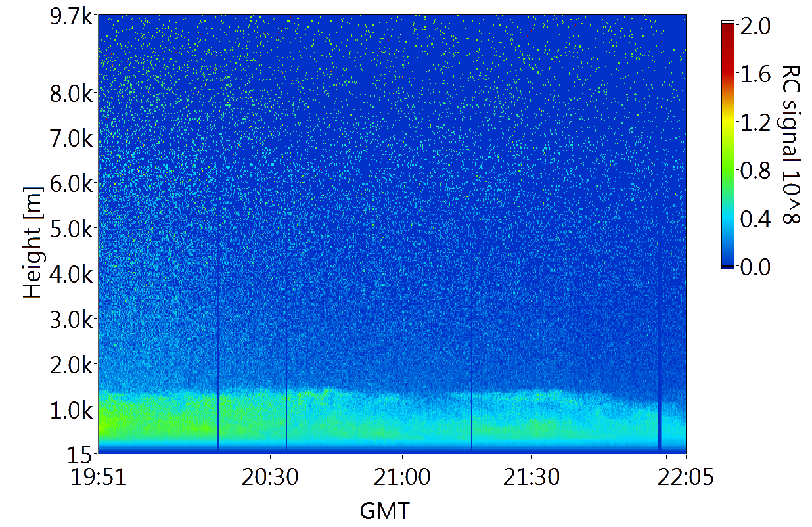Viewport: 812px width, 527px height.
Task: Select the 1.0k height tick label
Action: pyautogui.click(x=71, y=410)
